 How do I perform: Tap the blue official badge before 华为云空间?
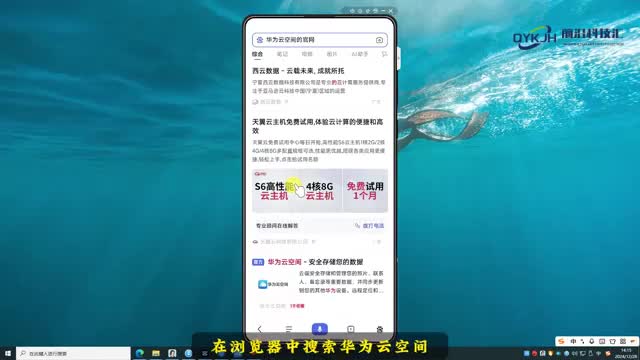tap(258, 262)
